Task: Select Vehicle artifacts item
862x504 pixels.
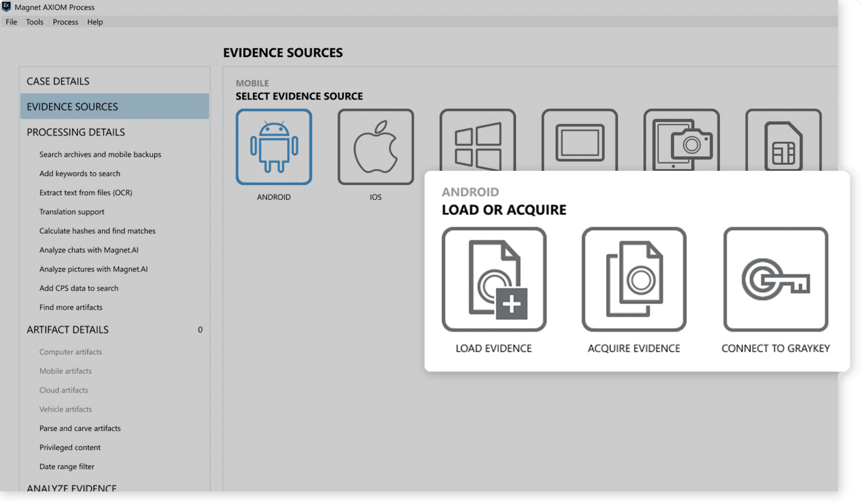Action: [65, 409]
